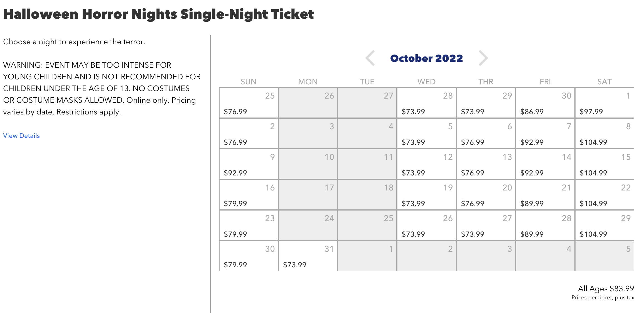Pick Sunday October 16 at $79.99
This screenshot has width=644, height=313.
[x=249, y=195]
